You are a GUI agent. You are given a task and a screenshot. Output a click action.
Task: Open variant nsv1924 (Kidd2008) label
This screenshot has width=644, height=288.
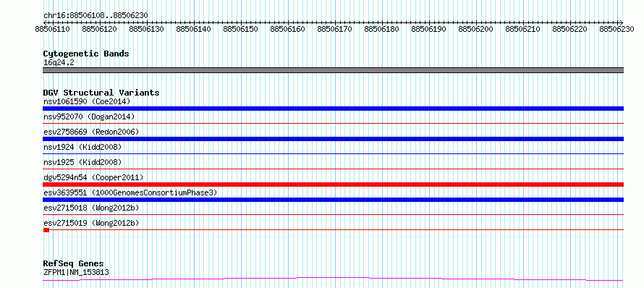[82, 147]
